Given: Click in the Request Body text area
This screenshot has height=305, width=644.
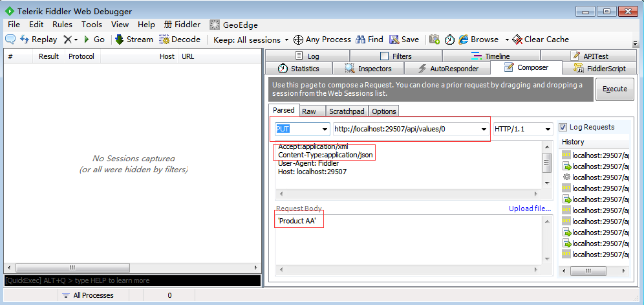Looking at the screenshot, I should [409, 240].
